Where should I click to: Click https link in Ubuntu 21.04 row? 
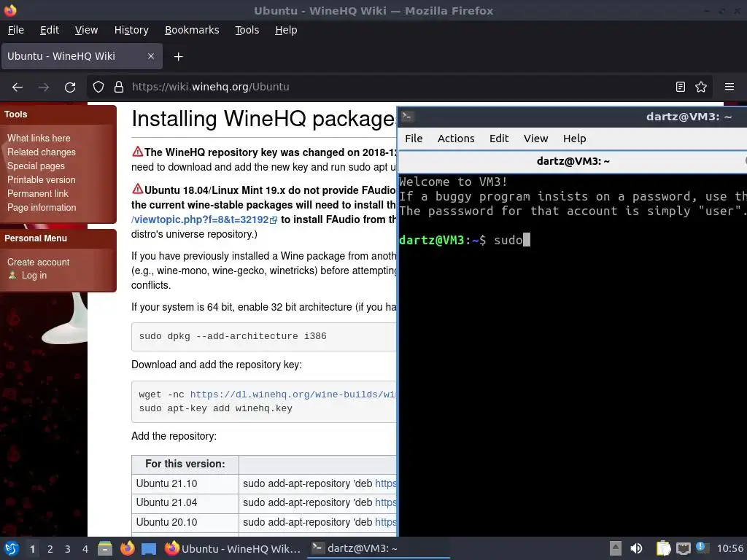(x=385, y=502)
